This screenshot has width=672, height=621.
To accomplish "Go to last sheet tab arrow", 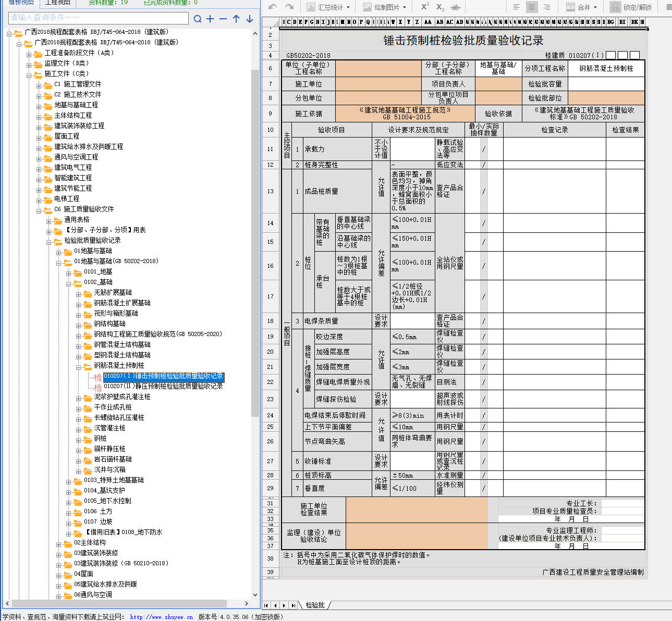I will 293,605.
